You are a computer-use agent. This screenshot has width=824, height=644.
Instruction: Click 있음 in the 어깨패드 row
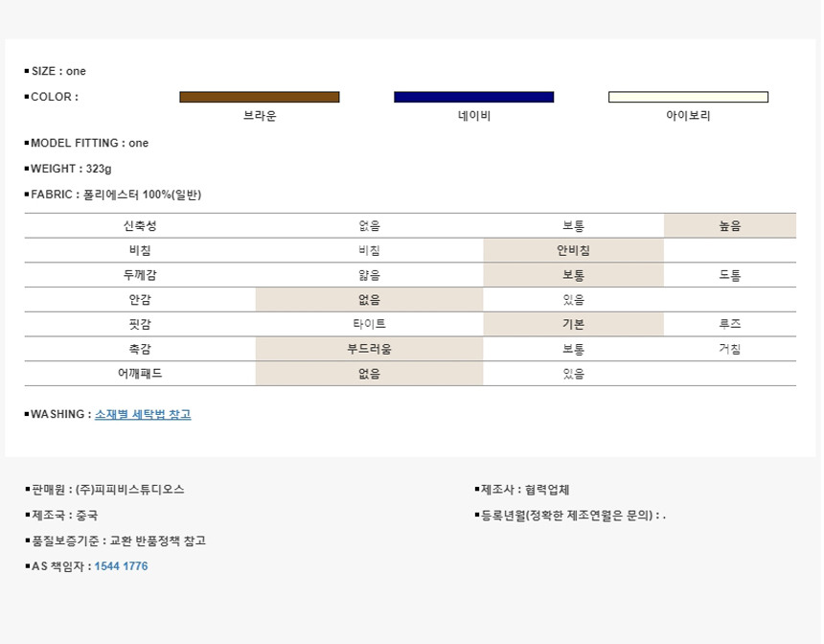(573, 374)
